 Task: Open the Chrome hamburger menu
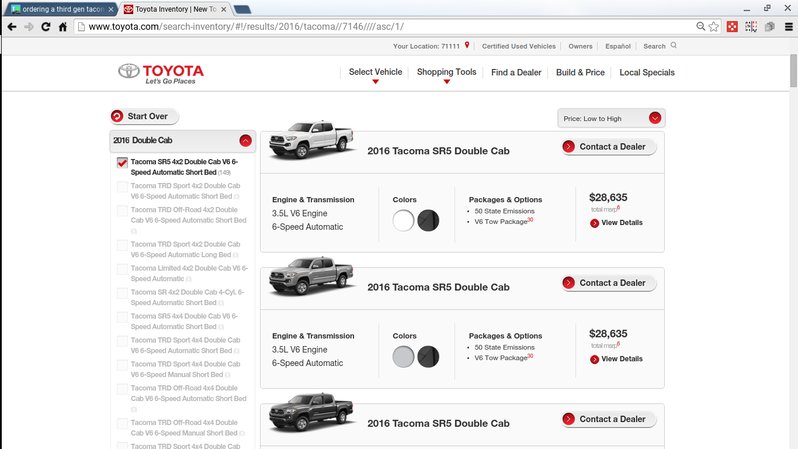[x=789, y=26]
